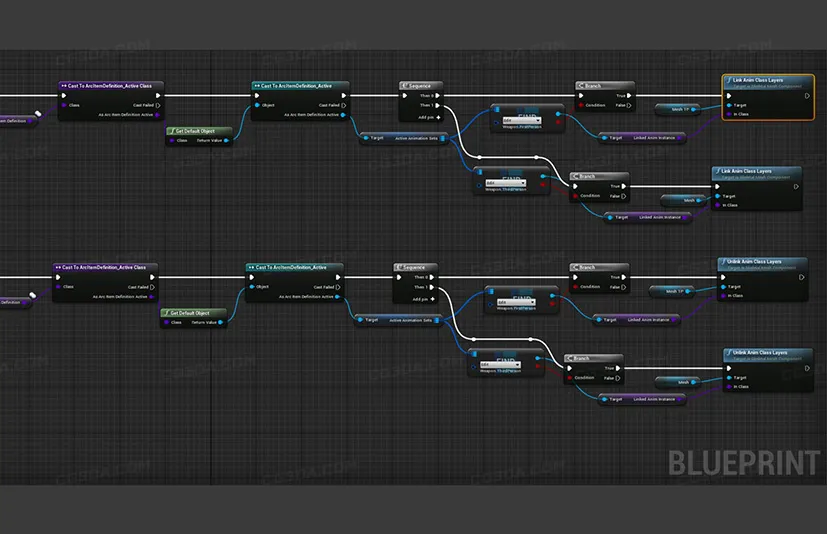
Task: Click exec output pin of bottommost Unlink Anim Class Layers
Action: (x=807, y=368)
